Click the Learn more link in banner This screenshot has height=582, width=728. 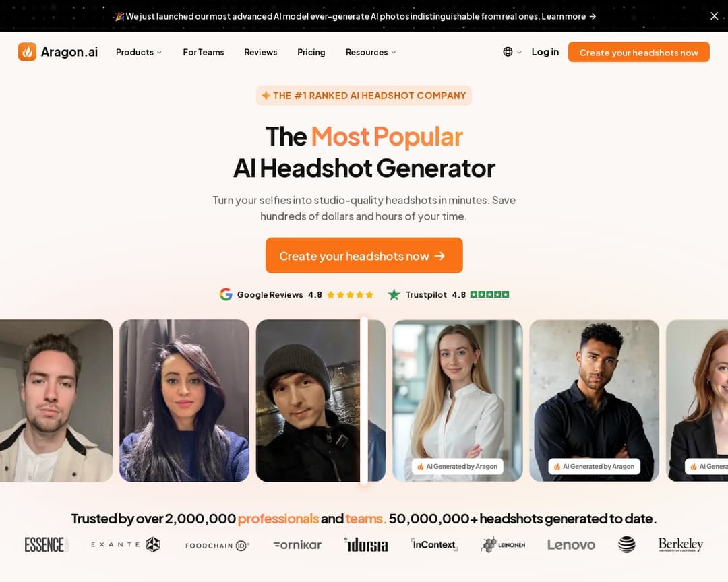[x=569, y=16]
